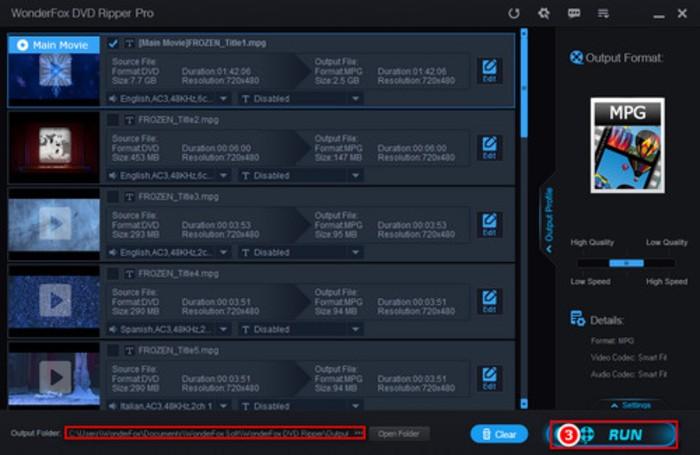Expand the Settings panel at bottom right
This screenshot has width=700, height=455.
pyautogui.click(x=631, y=405)
